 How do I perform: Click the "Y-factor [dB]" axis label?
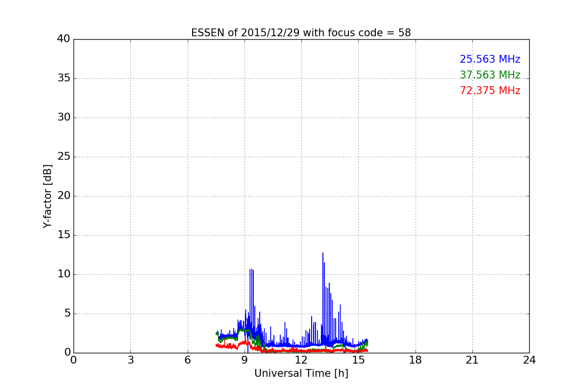48,196
